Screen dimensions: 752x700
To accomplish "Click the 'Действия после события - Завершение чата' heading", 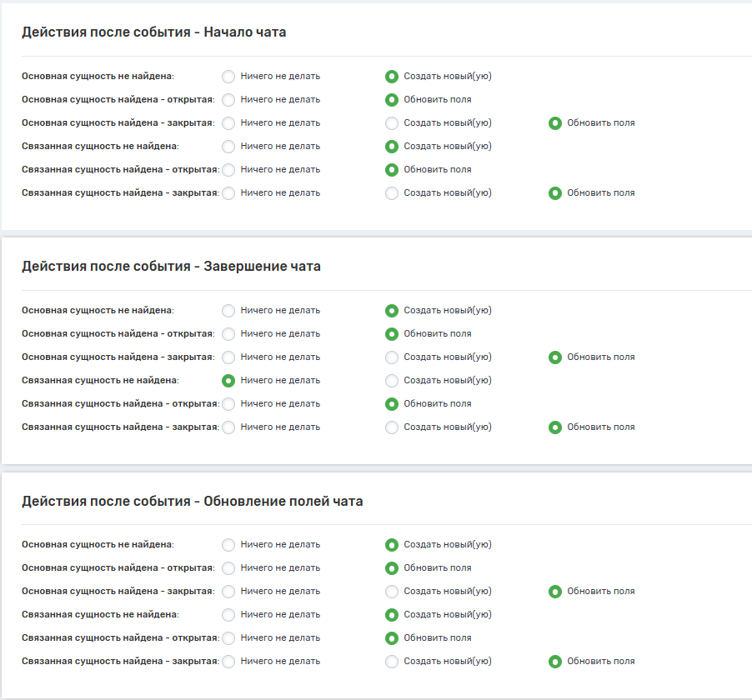I will [171, 267].
